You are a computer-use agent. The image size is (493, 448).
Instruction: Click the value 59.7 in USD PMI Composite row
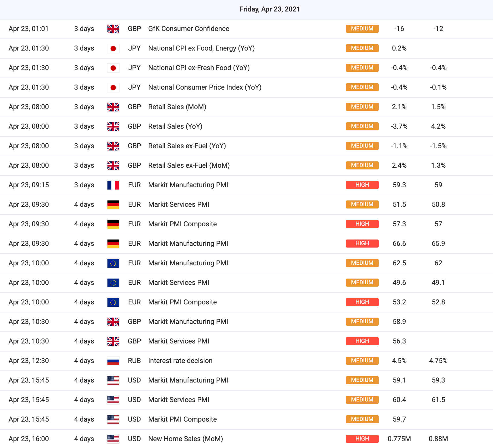(399, 419)
